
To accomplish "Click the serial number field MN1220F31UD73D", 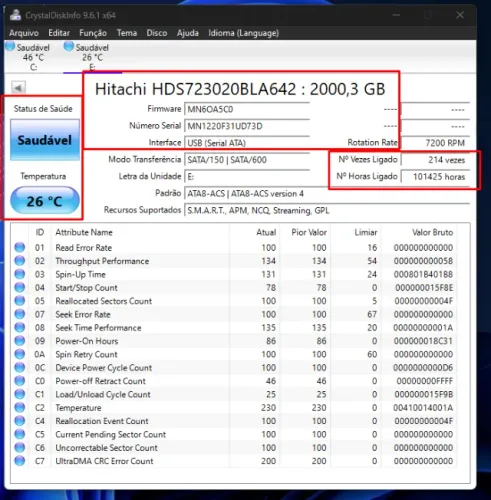I will [x=247, y=126].
